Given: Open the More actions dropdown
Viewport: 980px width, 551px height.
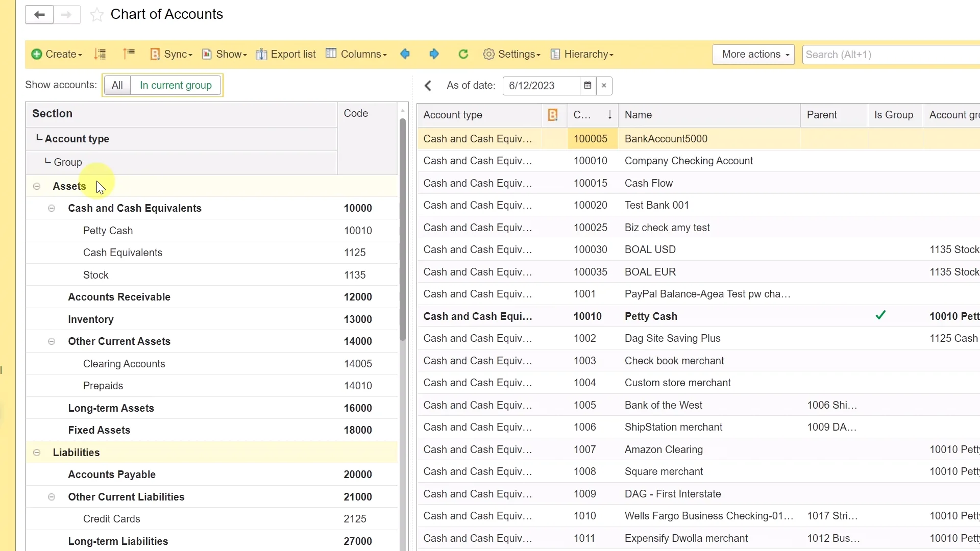Looking at the screenshot, I should [x=753, y=54].
